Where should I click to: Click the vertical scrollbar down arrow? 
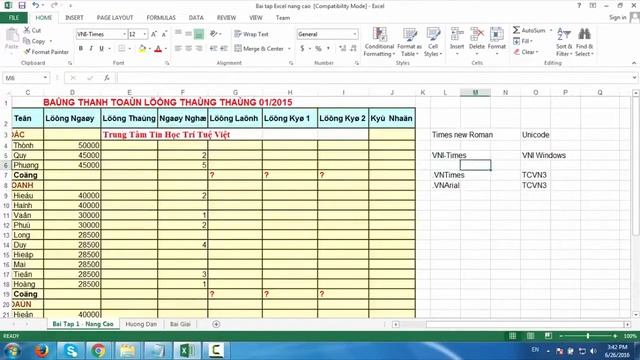(x=636, y=315)
